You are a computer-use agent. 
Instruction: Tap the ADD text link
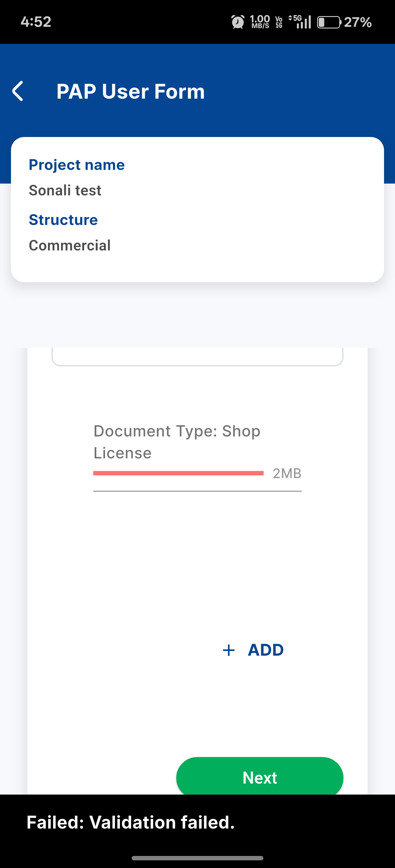coord(266,650)
